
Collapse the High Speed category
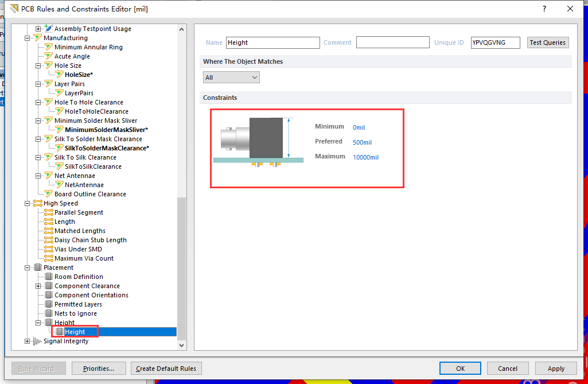click(27, 203)
